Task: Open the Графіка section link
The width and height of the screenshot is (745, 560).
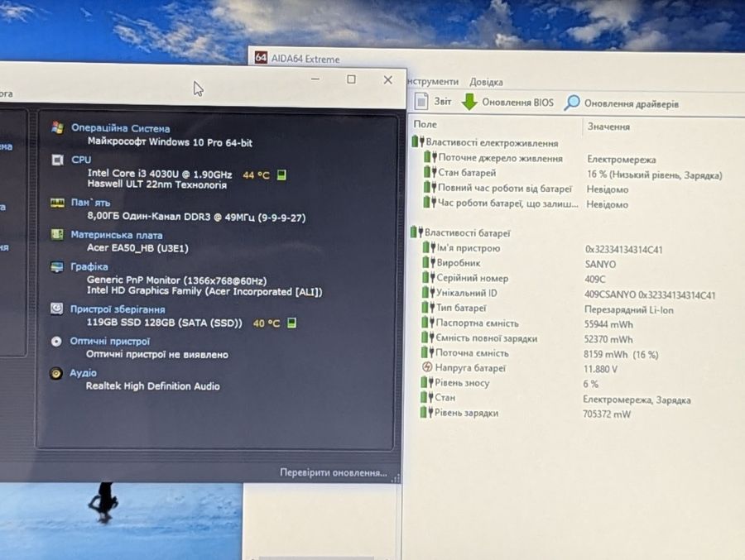Action: click(x=89, y=266)
